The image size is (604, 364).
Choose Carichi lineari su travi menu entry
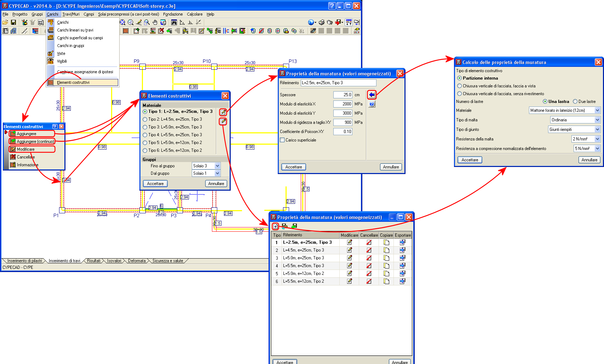click(x=75, y=30)
